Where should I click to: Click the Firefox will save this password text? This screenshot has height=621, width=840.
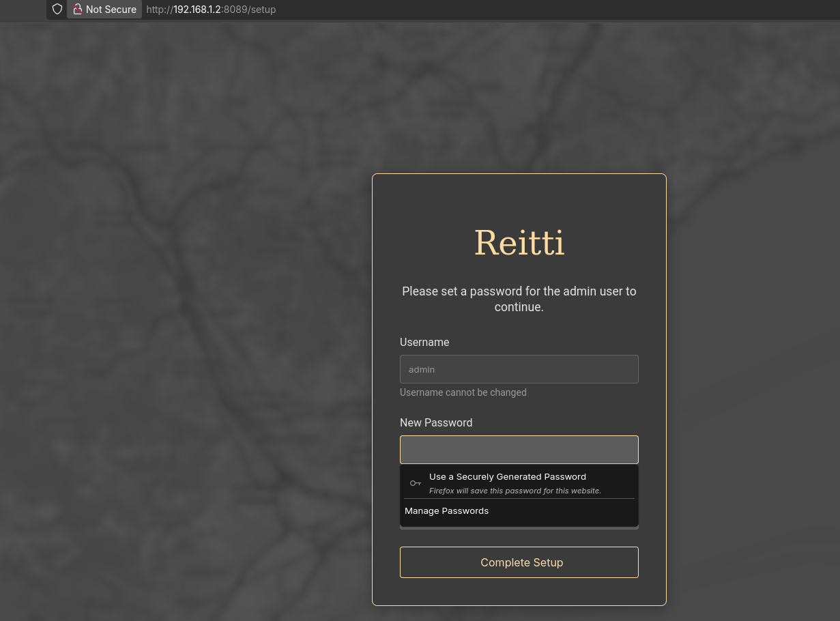click(x=515, y=491)
